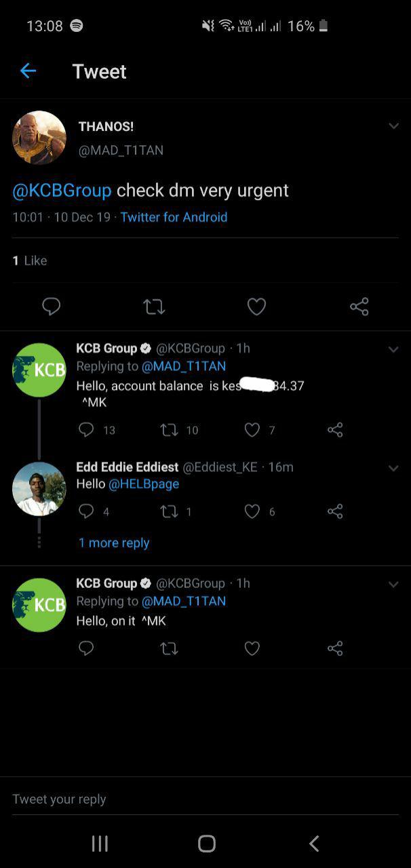Viewport: 411px width, 868px height.
Task: Expand options chevron on Edd Eddie's reply
Action: (x=393, y=468)
